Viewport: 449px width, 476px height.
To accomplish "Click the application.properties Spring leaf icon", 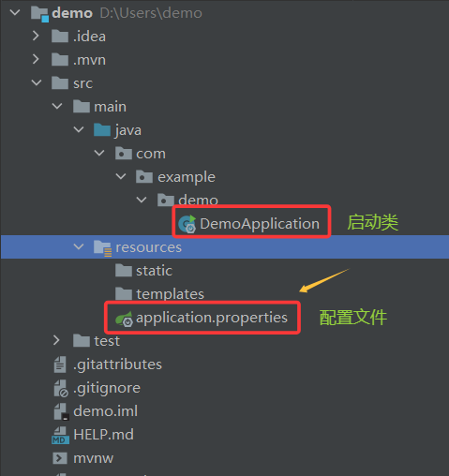I will [124, 319].
